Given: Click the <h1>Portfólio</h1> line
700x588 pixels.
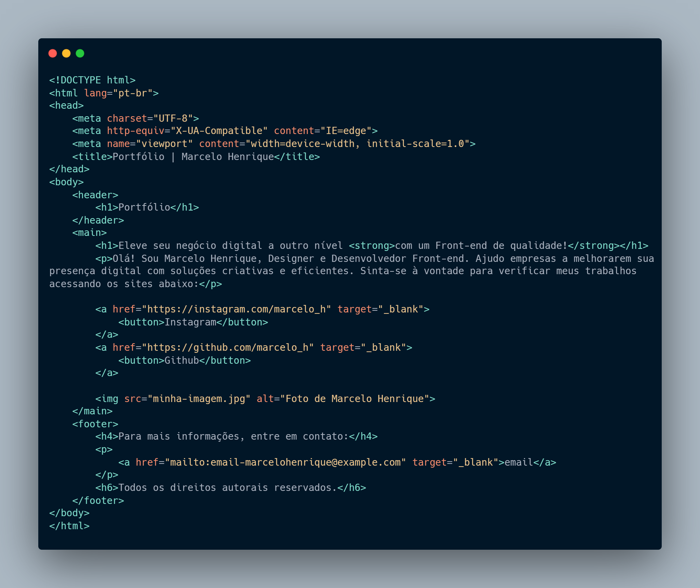Looking at the screenshot, I should point(147,207).
